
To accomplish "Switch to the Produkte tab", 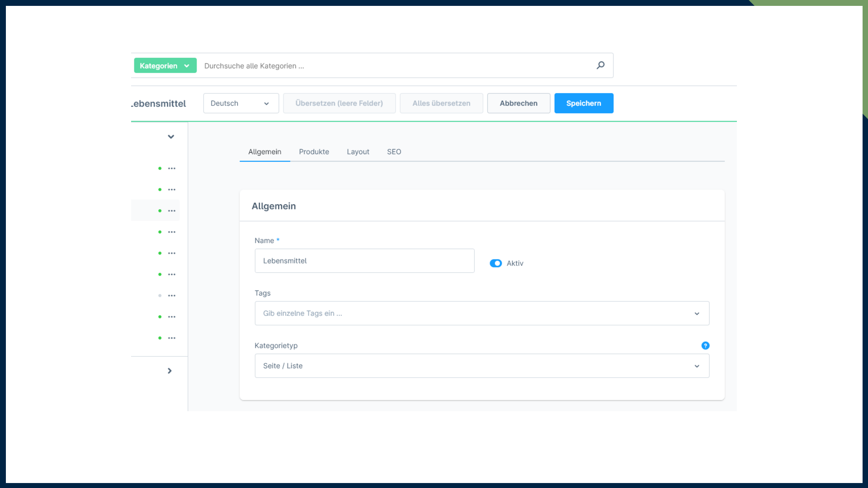I will 314,152.
